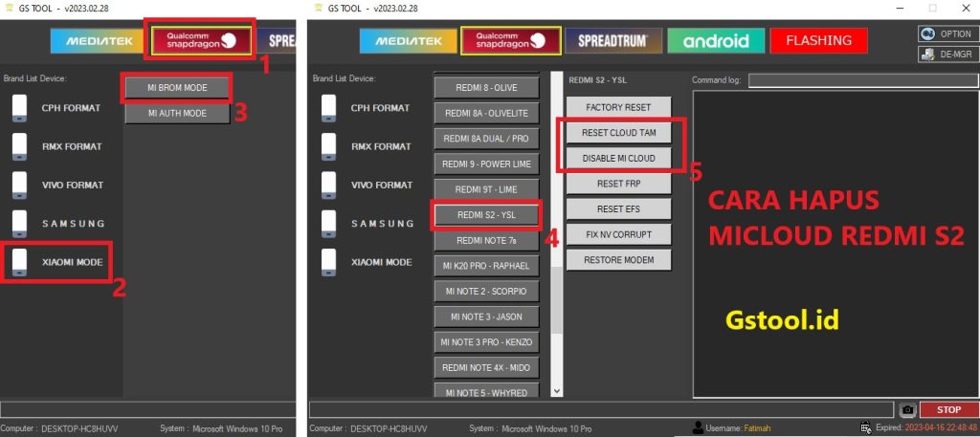Click MI AUTH MODE button
Screen dimensions: 980x437
177,114
